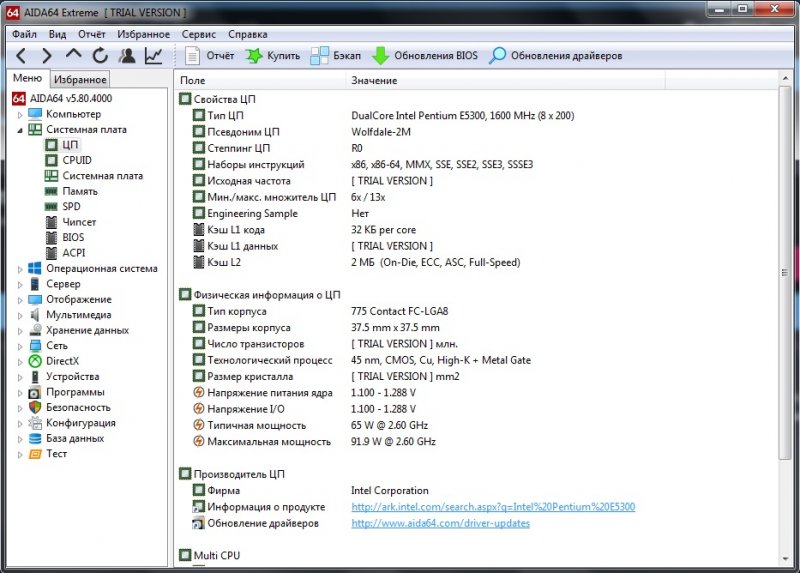Expand the Операционная система tree node
Viewport: 800px width, 573px height.
(x=20, y=269)
